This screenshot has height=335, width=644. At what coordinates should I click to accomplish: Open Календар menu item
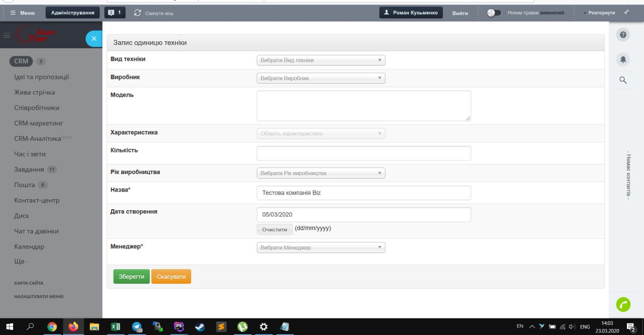[29, 246]
